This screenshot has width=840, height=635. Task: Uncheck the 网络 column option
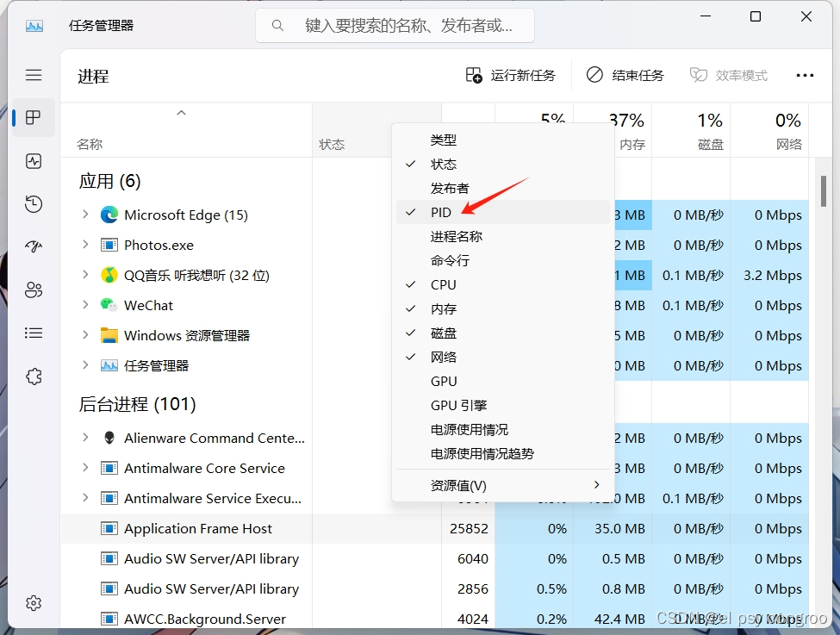503,357
